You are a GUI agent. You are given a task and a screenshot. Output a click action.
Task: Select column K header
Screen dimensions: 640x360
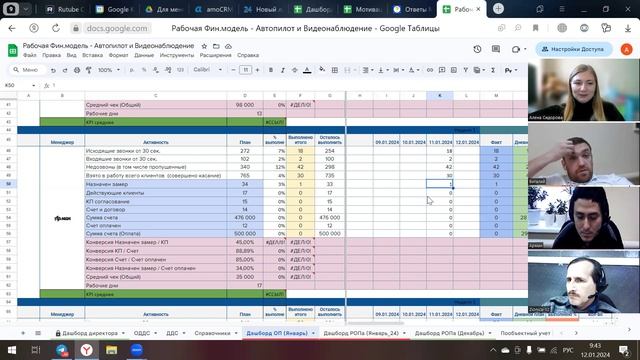pyautogui.click(x=440, y=96)
